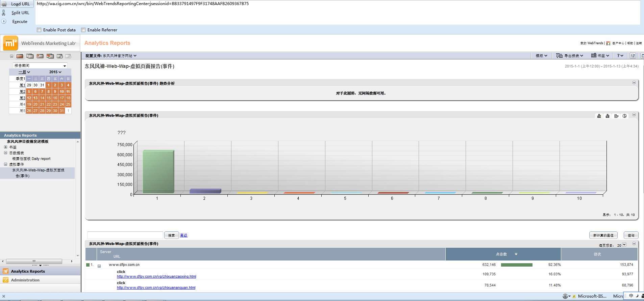Image resolution: width=644 pixels, height=301 pixels.
Task: Expand the 书签 tree node
Action: [5, 147]
